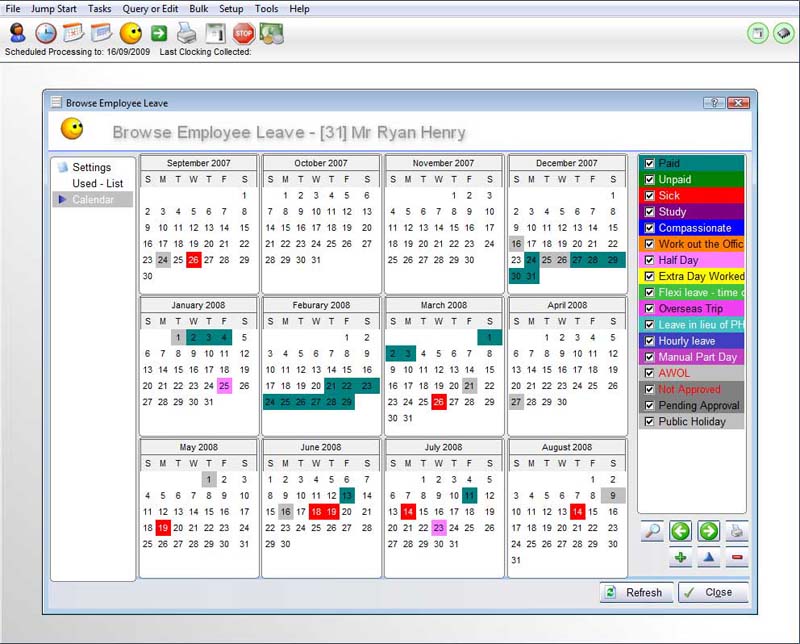
Task: Disable the AWOL leave type checkbox
Action: [x=650, y=373]
